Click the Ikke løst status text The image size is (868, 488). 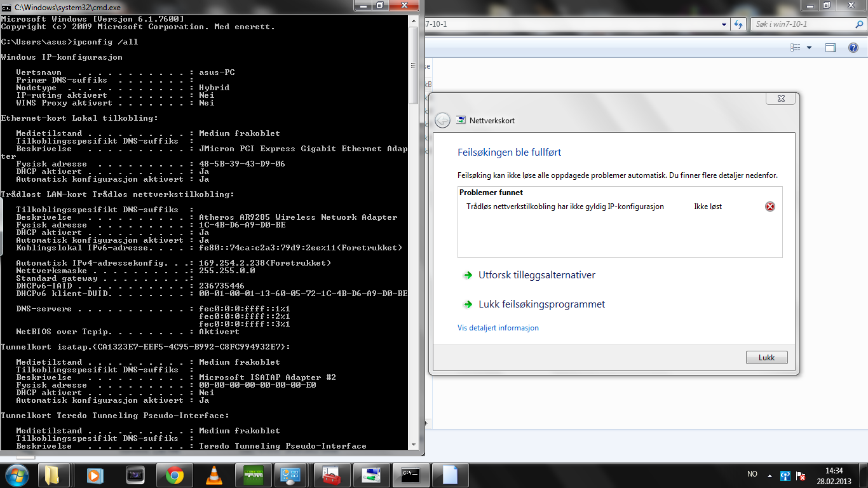(708, 207)
